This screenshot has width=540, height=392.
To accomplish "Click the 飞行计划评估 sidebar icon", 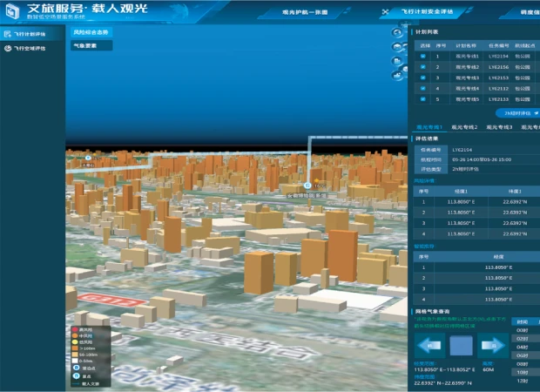I will point(8,34).
